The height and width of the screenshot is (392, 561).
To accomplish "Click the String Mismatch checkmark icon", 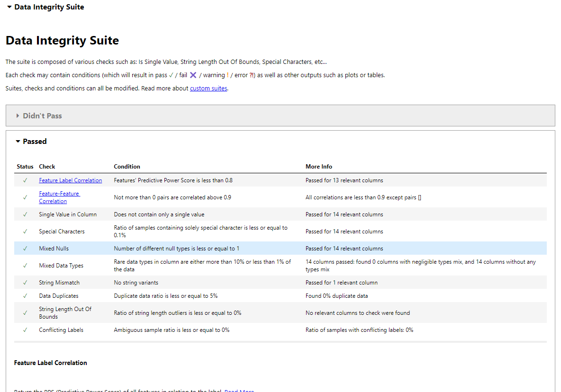I will point(25,283).
